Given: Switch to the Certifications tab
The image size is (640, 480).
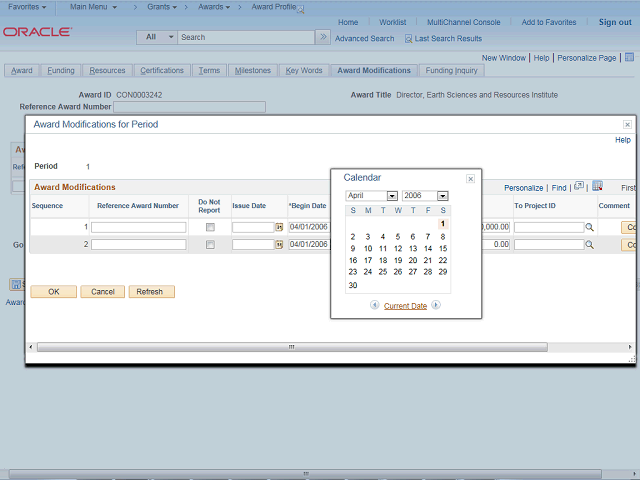Looking at the screenshot, I should 162,71.
